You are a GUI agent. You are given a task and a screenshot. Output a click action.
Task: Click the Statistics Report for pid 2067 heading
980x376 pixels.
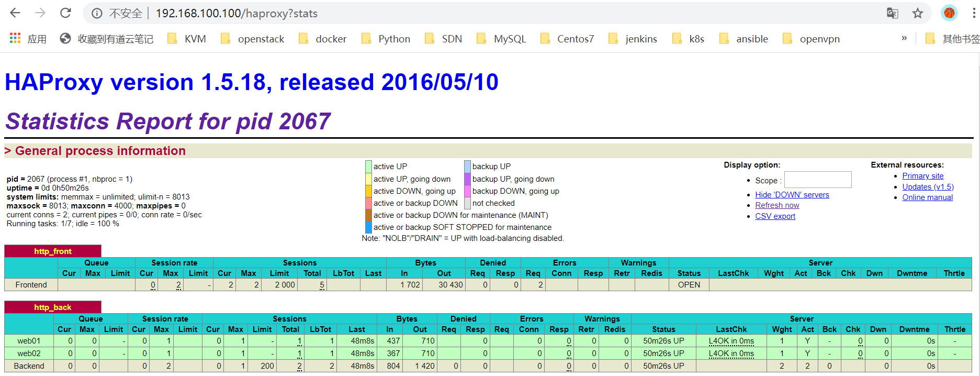coord(168,121)
